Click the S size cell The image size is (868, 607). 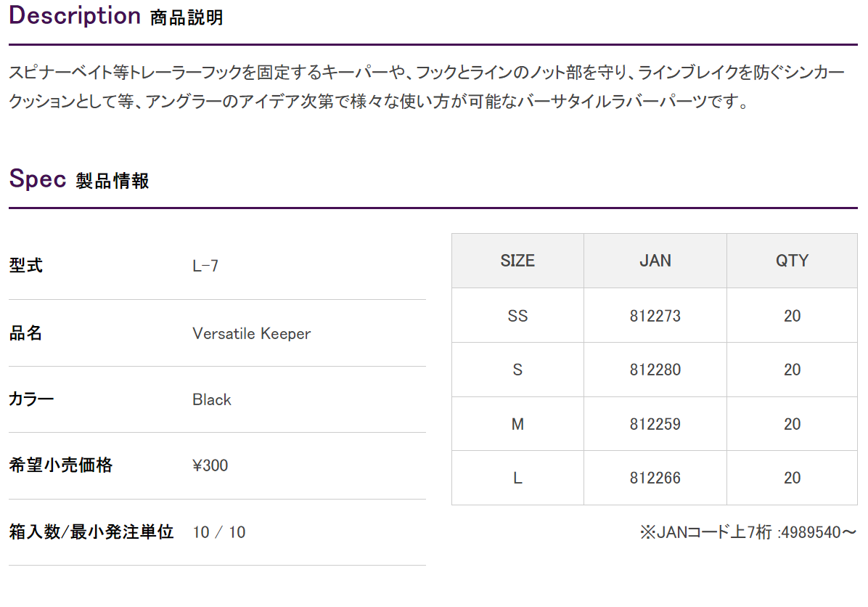click(x=517, y=370)
